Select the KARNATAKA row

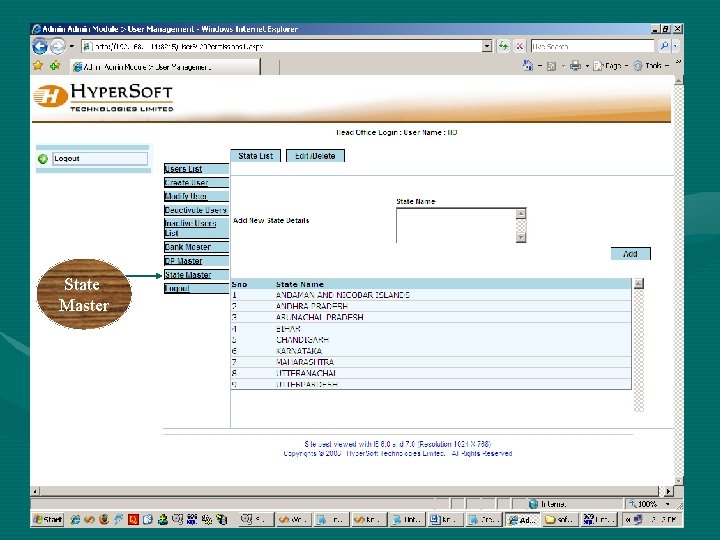(x=431, y=351)
